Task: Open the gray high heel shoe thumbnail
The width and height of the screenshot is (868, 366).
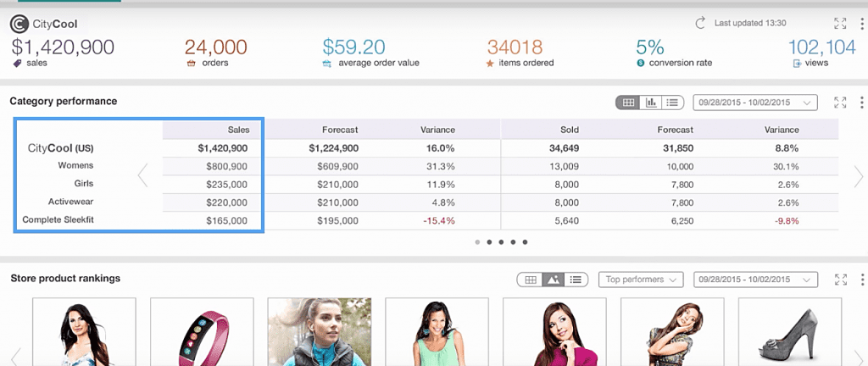Action: [790, 332]
